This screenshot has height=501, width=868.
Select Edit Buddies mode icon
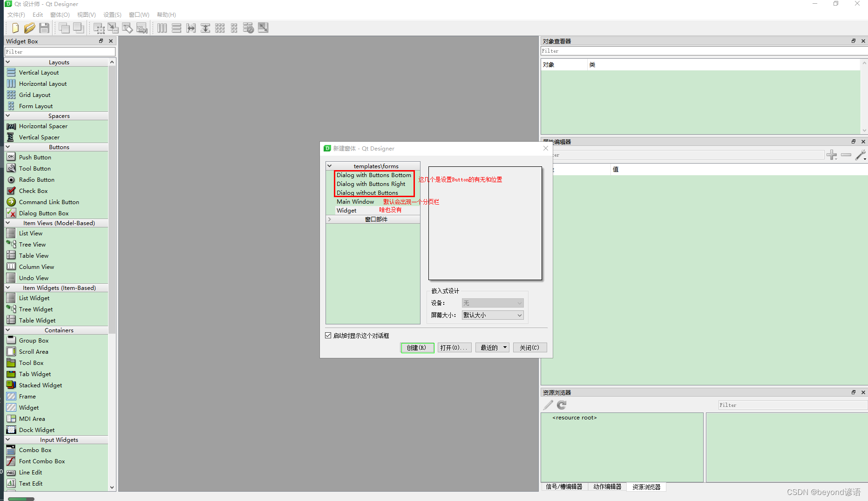(128, 28)
